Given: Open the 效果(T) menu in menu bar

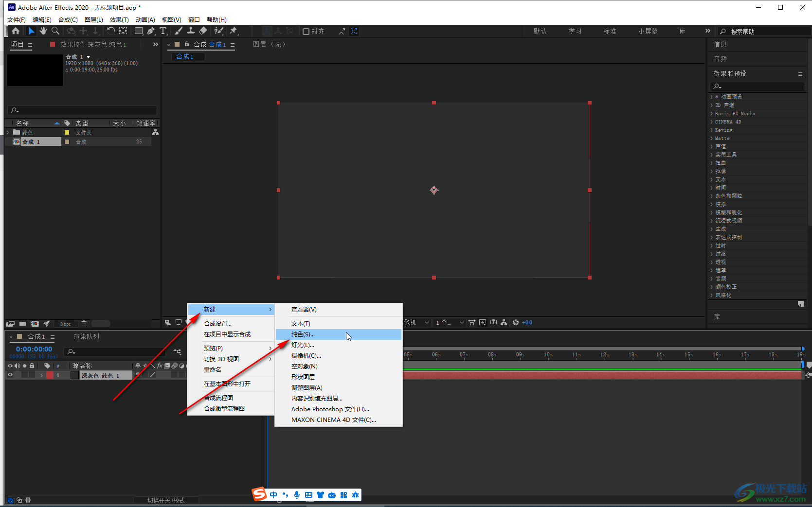Looking at the screenshot, I should click(119, 20).
